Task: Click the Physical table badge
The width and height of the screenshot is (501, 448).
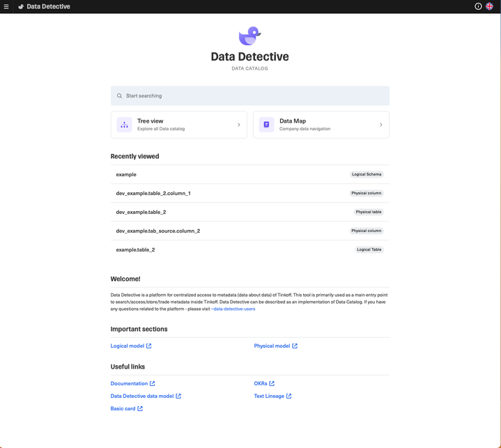Action: point(369,213)
